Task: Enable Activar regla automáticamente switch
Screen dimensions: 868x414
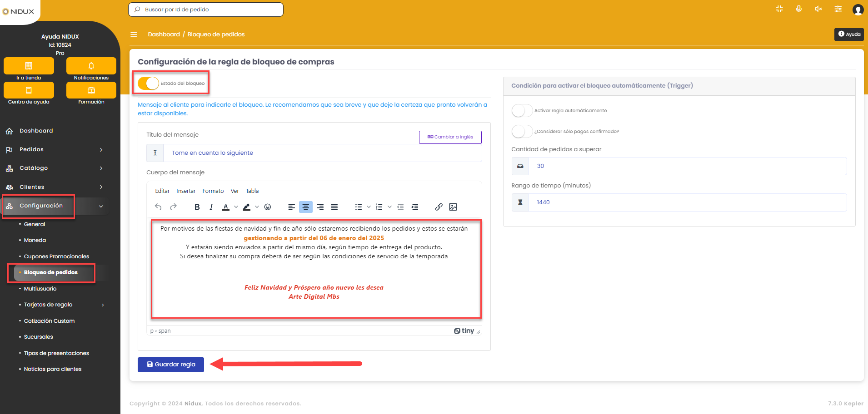Action: [x=522, y=111]
